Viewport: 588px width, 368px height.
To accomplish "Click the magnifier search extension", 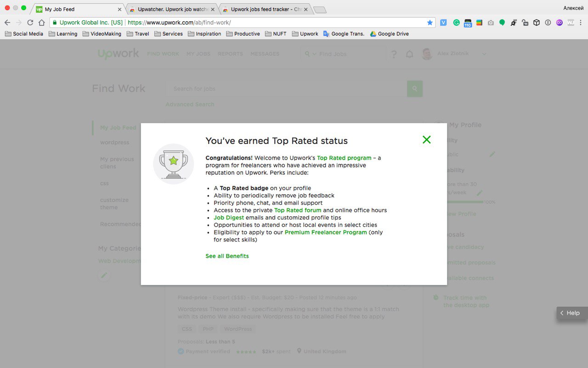I will tap(514, 23).
